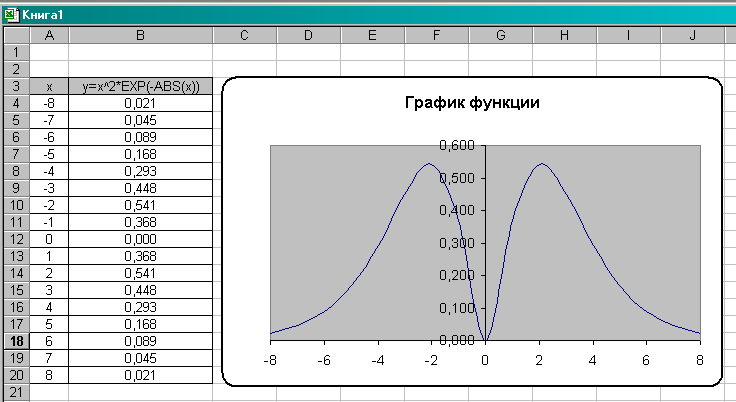The height and width of the screenshot is (402, 736).
Task: Select column I header
Action: click(629, 35)
